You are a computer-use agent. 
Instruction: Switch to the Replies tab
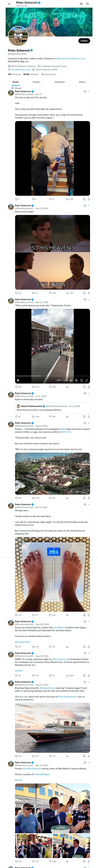point(36,82)
